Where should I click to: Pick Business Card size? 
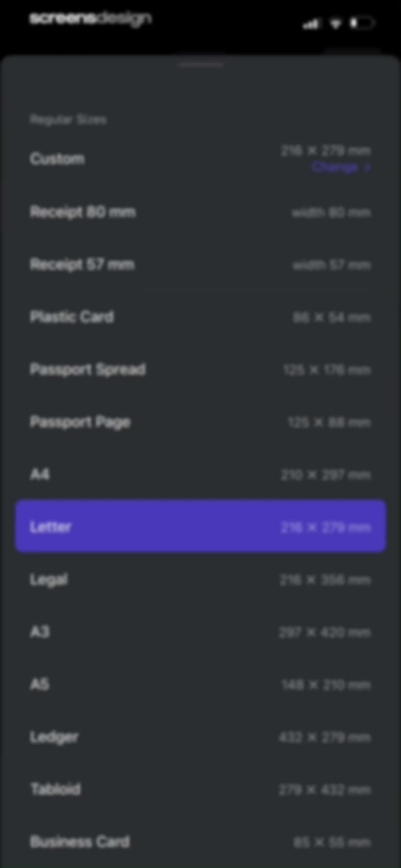(x=200, y=842)
